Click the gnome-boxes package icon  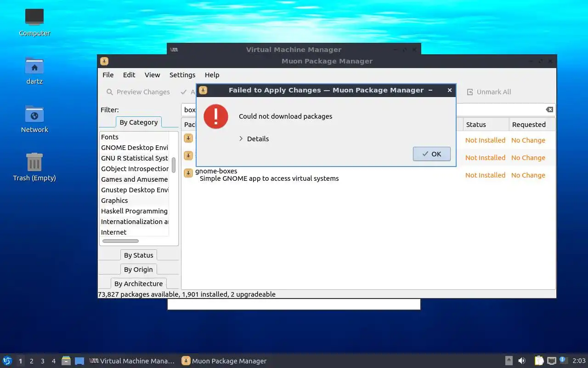point(188,173)
